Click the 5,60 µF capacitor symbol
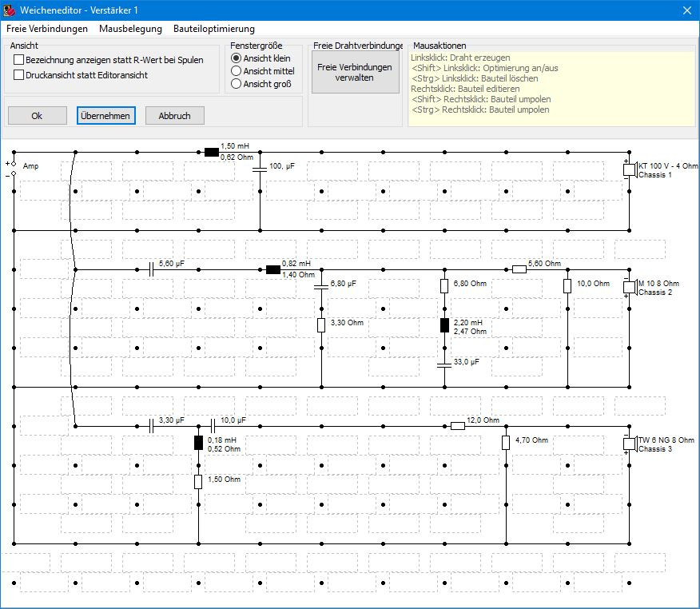 152,269
